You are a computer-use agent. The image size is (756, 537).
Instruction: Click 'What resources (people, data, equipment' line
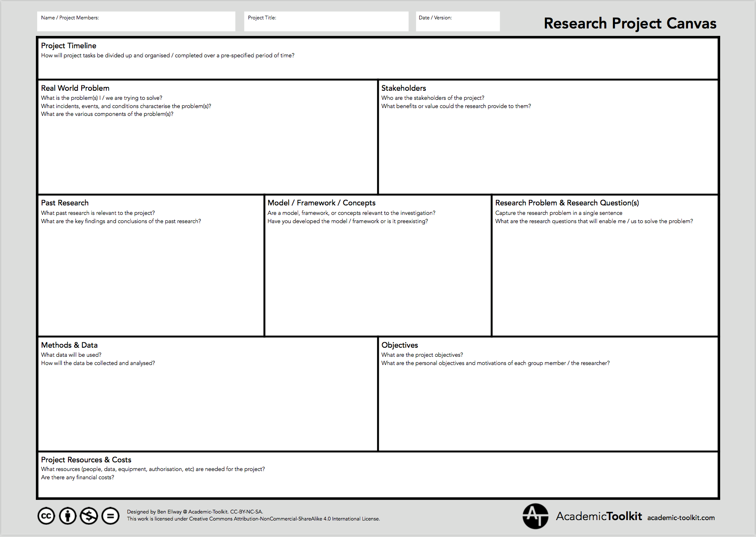pos(153,469)
